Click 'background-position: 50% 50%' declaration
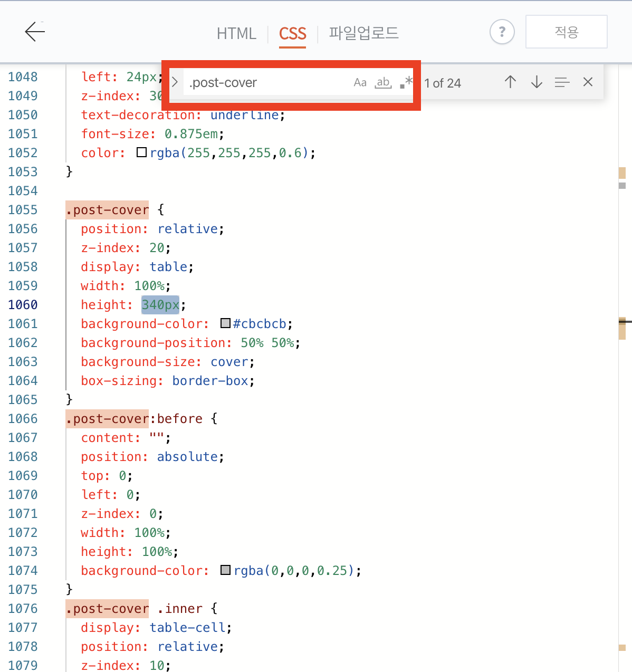Screen dimensions: 632x672 tap(190, 343)
